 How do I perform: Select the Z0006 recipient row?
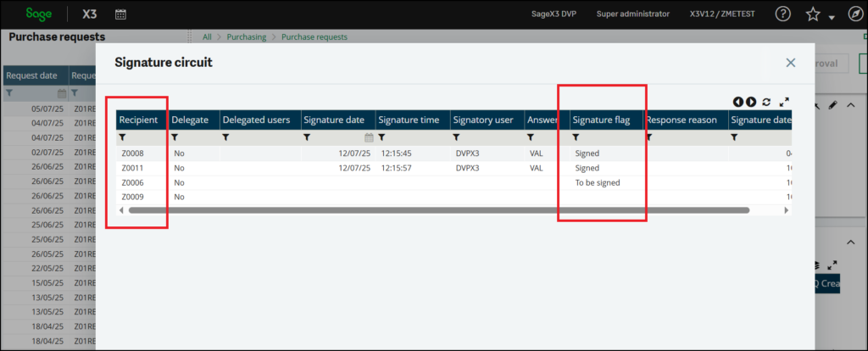[453, 182]
